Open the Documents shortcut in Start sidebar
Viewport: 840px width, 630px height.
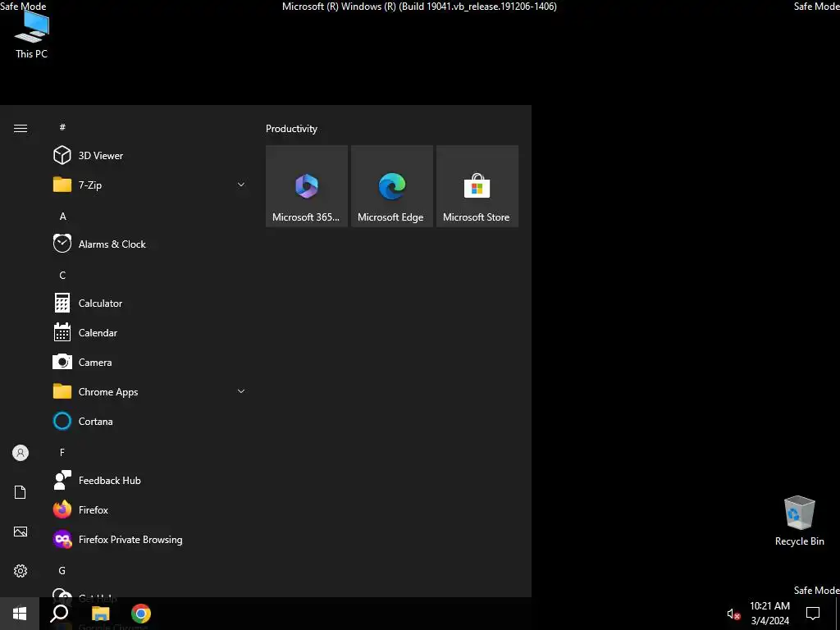(21, 492)
